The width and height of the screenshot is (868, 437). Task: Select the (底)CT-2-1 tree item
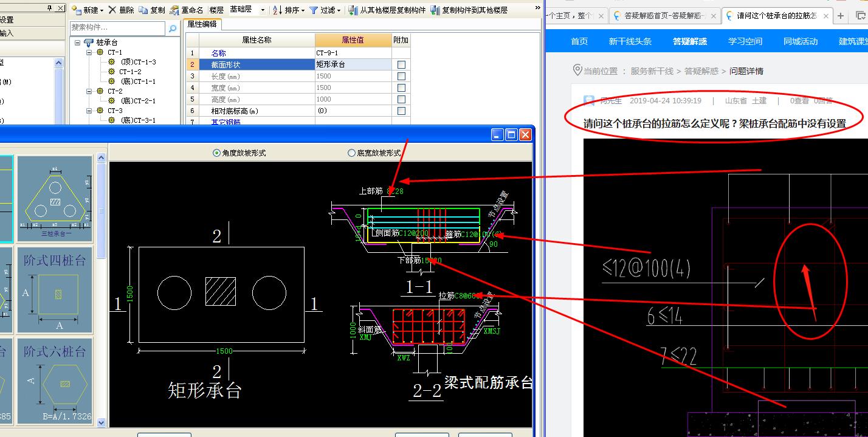pos(137,101)
